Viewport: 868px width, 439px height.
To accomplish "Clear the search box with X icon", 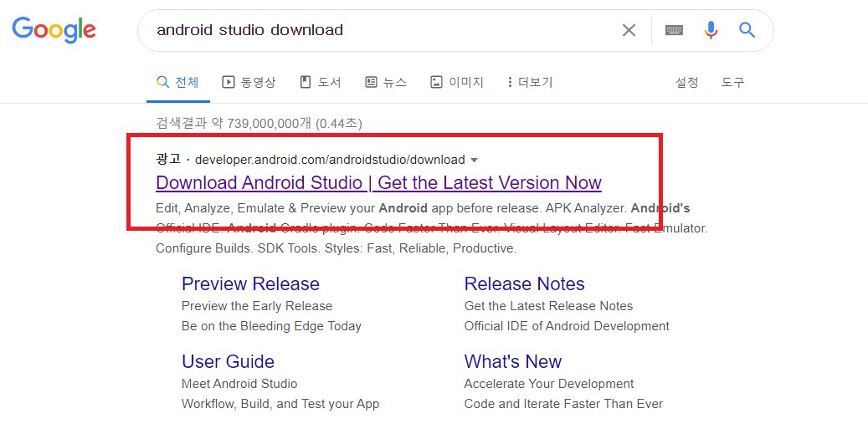I will (629, 30).
